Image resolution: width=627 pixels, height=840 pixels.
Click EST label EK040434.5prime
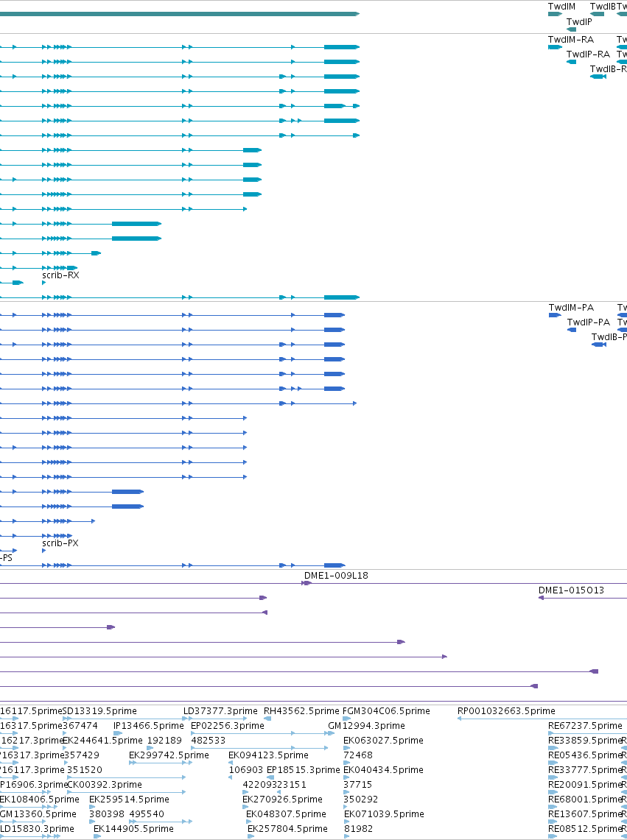coord(383,770)
